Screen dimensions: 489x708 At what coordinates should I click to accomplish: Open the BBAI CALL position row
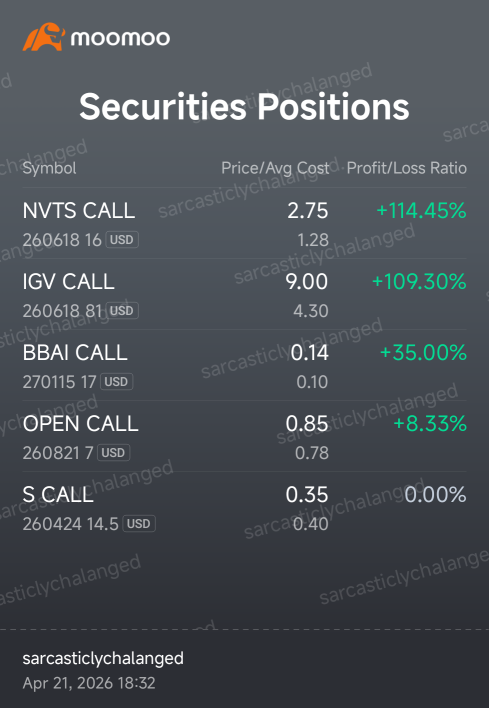tap(244, 365)
